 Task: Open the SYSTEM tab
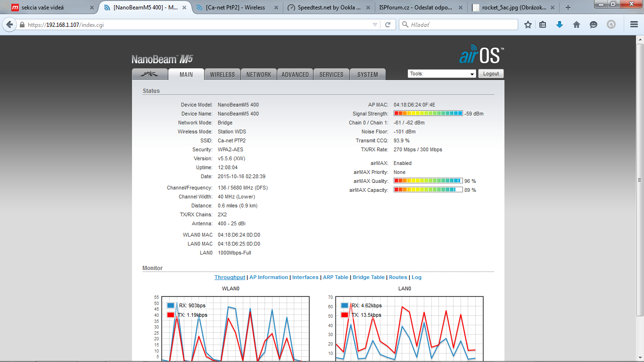coord(368,74)
